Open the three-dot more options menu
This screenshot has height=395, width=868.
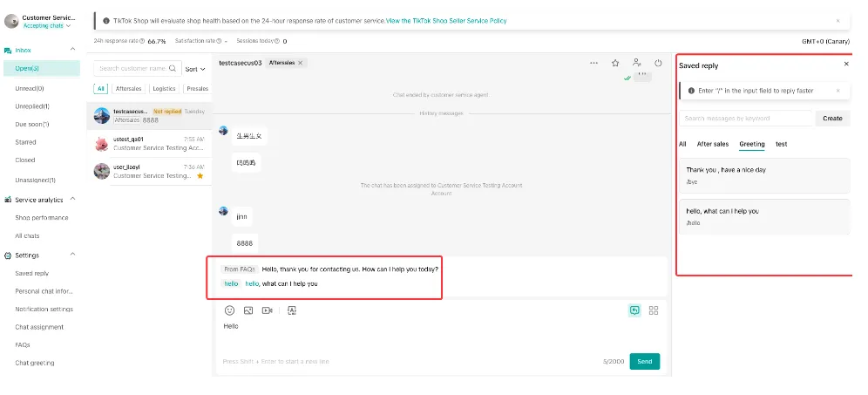(x=594, y=63)
